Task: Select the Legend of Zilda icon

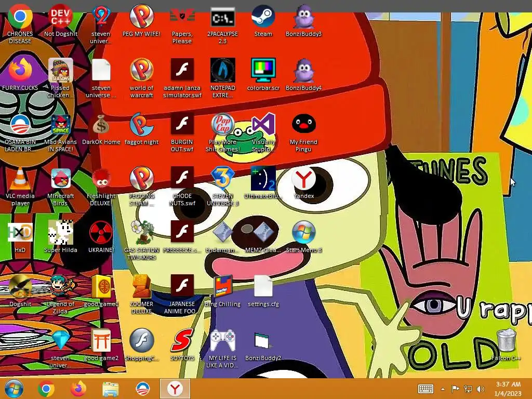Action: coord(61,286)
